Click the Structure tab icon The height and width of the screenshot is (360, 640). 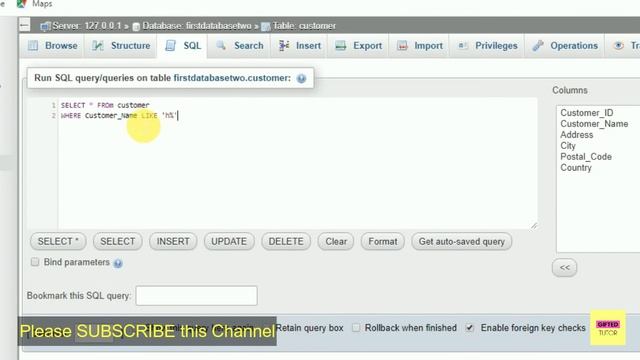[98, 46]
